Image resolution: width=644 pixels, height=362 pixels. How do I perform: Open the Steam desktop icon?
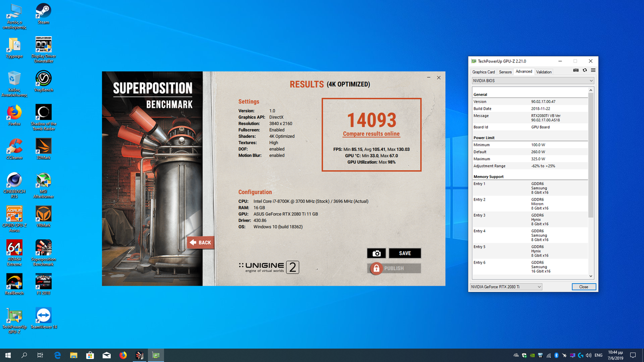click(x=43, y=14)
